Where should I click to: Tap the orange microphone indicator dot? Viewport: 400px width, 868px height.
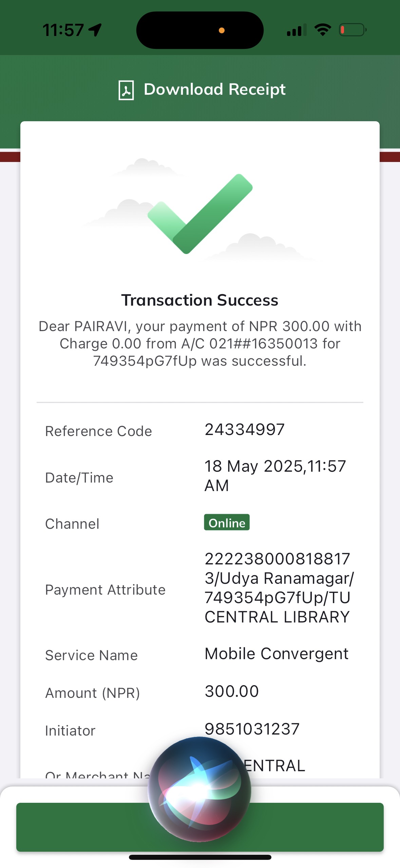pos(222,31)
